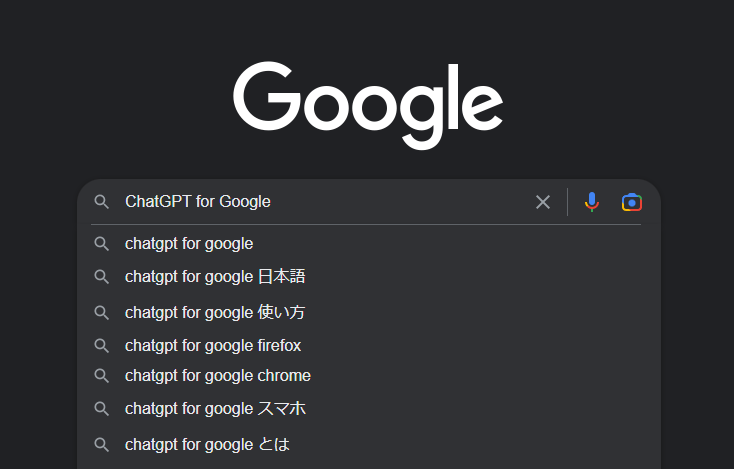Select suggestion 'chatgpt for google'

point(369,243)
